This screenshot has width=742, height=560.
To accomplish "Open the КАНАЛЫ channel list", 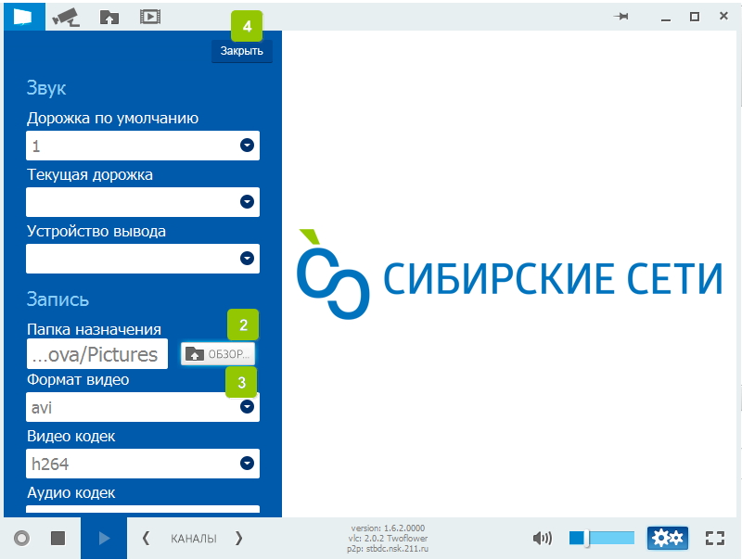I will click(x=194, y=539).
